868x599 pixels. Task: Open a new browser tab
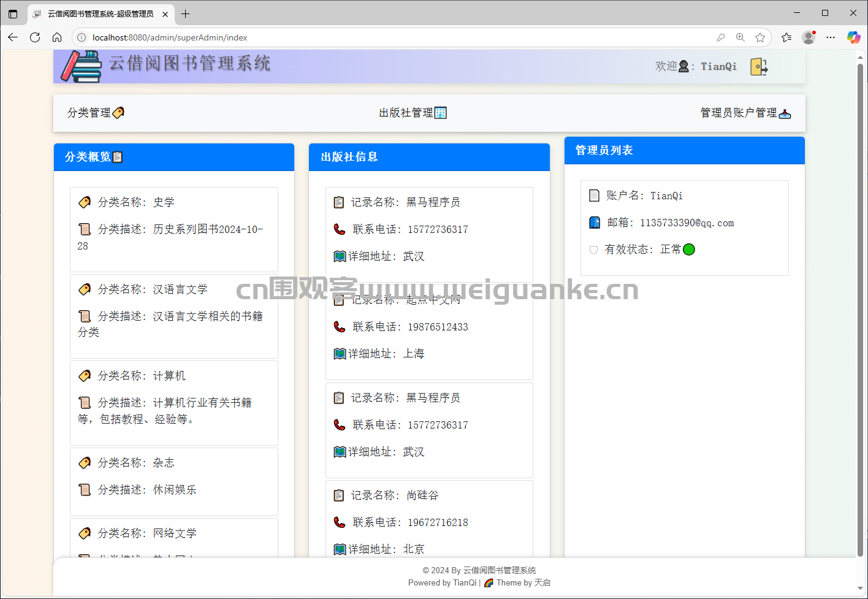point(186,13)
